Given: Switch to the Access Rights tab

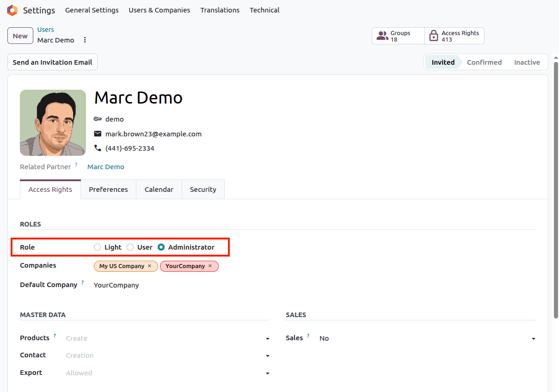Looking at the screenshot, I should pyautogui.click(x=50, y=190).
